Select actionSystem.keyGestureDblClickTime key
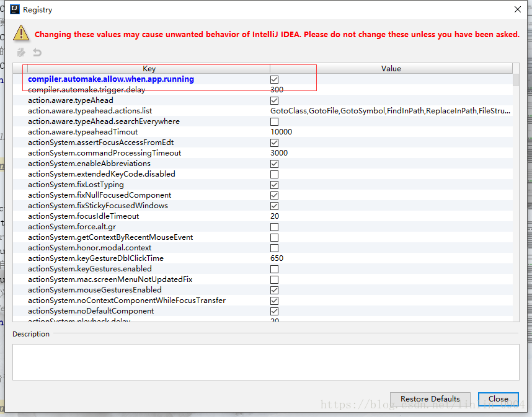This screenshot has height=417, width=532. [95, 258]
